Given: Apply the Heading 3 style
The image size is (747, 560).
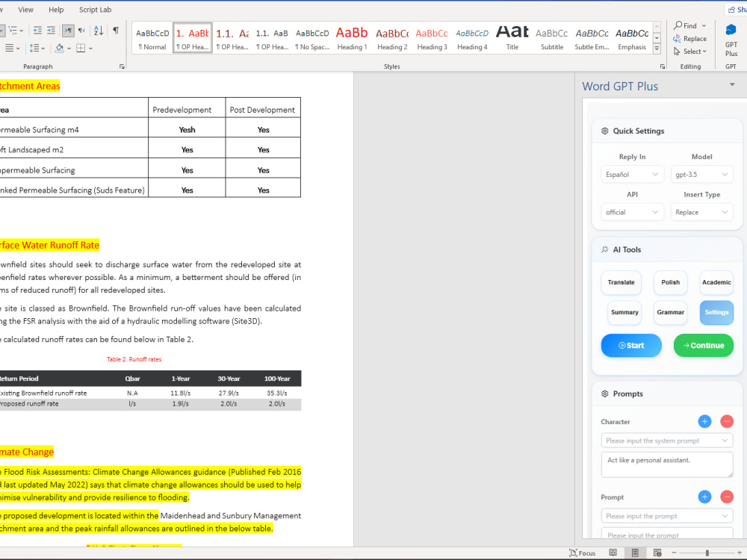Looking at the screenshot, I should [432, 38].
